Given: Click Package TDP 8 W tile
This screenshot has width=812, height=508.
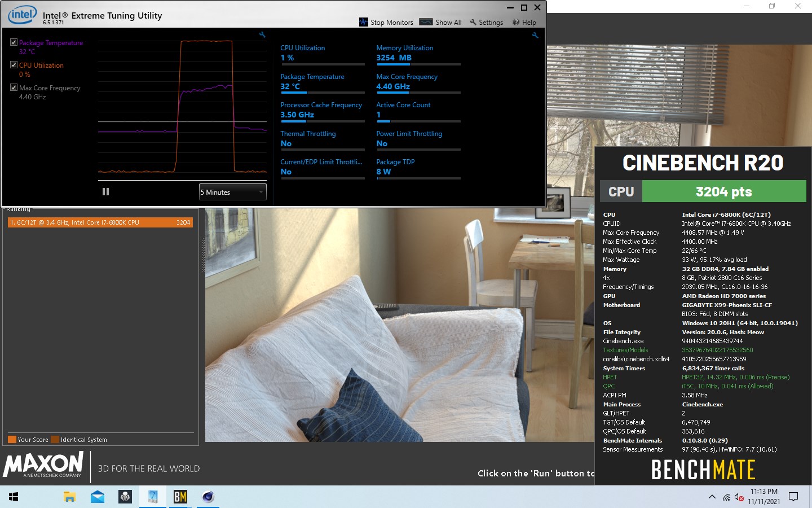Looking at the screenshot, I should (418, 168).
